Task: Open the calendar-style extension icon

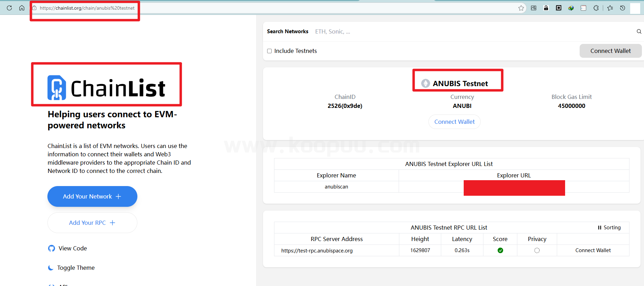Action: (x=583, y=8)
